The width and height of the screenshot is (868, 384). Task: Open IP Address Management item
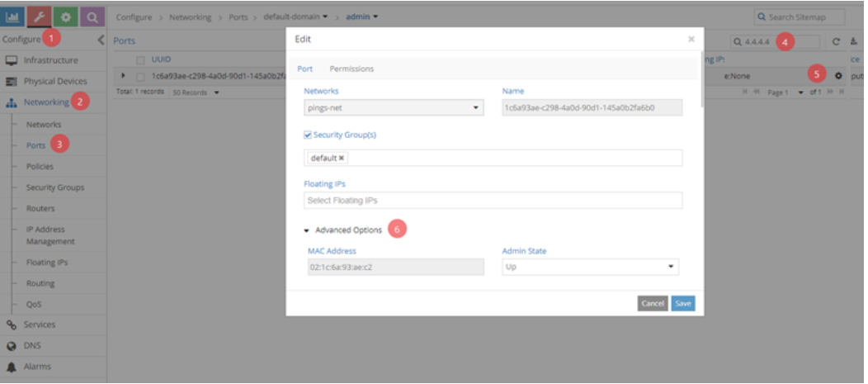[x=50, y=235]
